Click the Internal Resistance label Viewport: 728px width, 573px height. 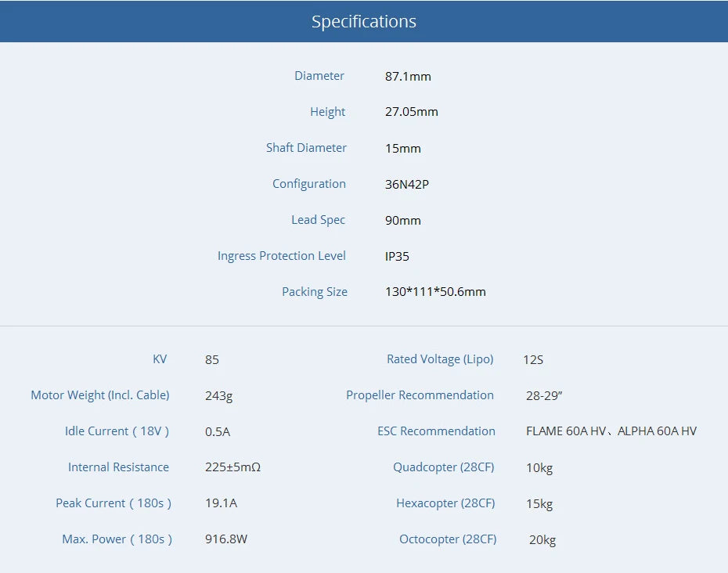[x=119, y=467]
